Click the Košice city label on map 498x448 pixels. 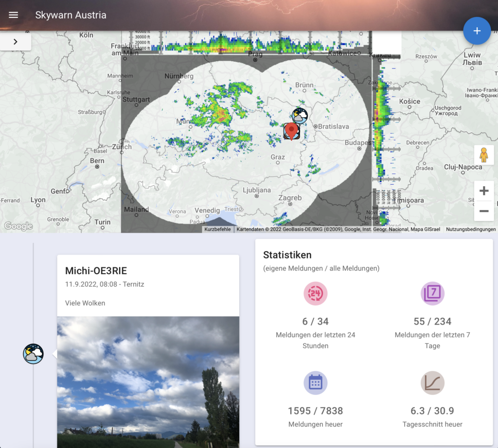[409, 101]
